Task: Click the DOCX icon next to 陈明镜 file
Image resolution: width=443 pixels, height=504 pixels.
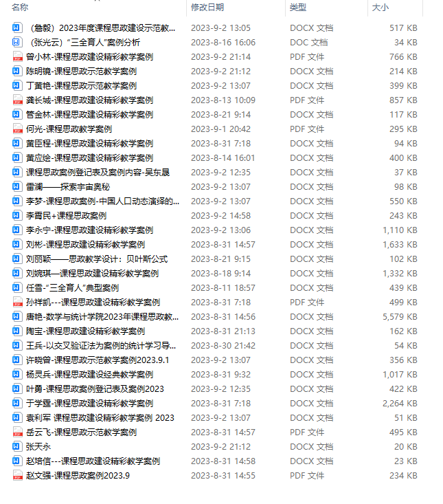Action: point(17,71)
